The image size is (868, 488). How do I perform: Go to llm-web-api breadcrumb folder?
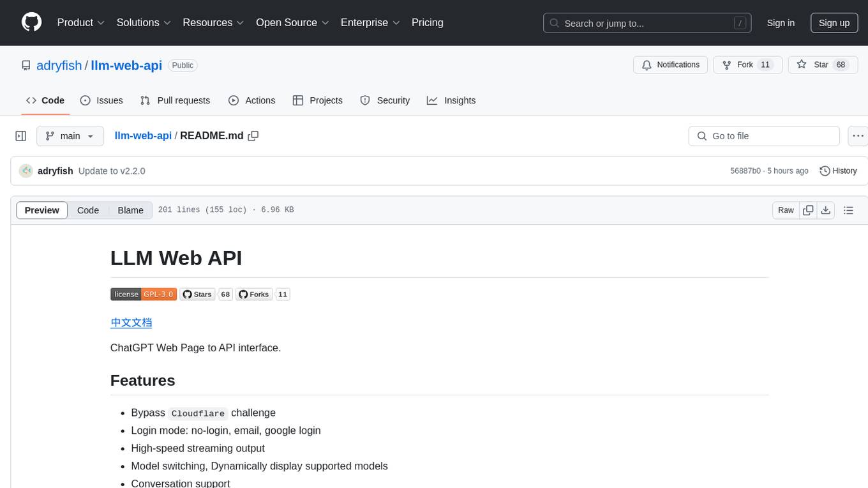(143, 135)
